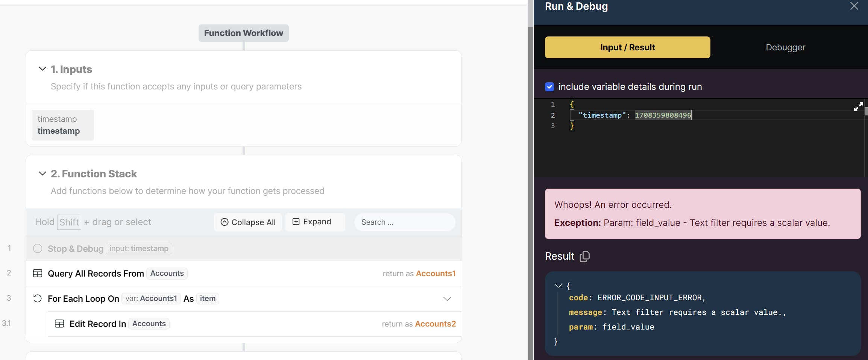
Task: Collapse the For Each Loop step chevron
Action: (x=447, y=299)
